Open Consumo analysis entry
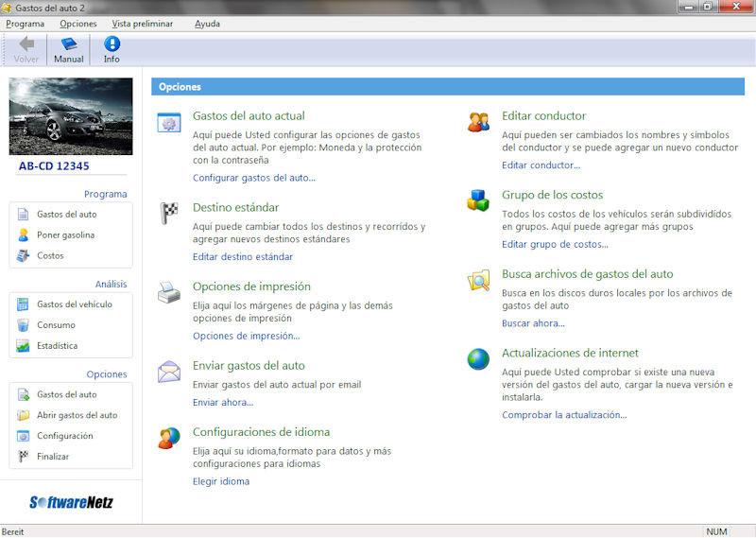This screenshot has height=538, width=756. click(56, 325)
